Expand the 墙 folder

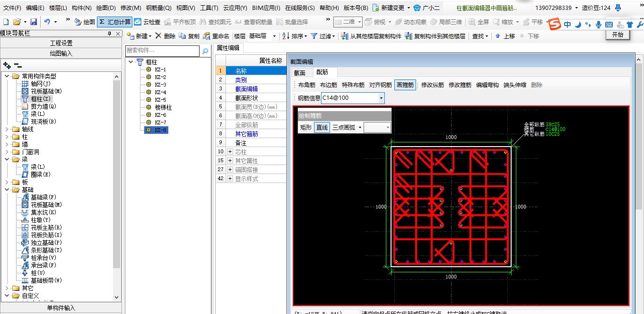click(x=7, y=144)
